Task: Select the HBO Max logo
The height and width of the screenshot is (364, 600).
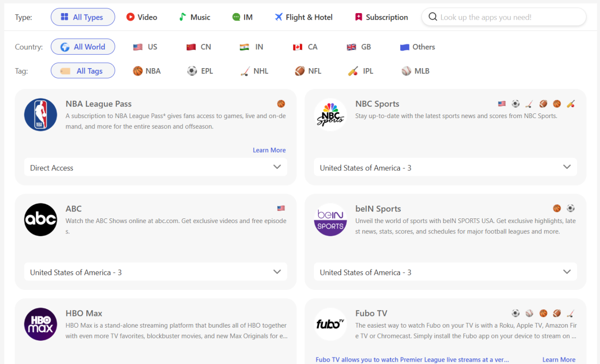Action: (41, 324)
